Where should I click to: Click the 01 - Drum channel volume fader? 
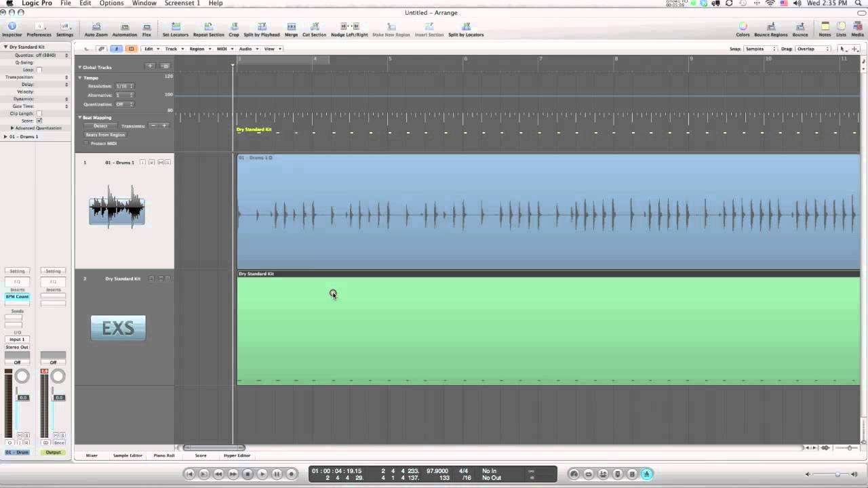click(23, 397)
